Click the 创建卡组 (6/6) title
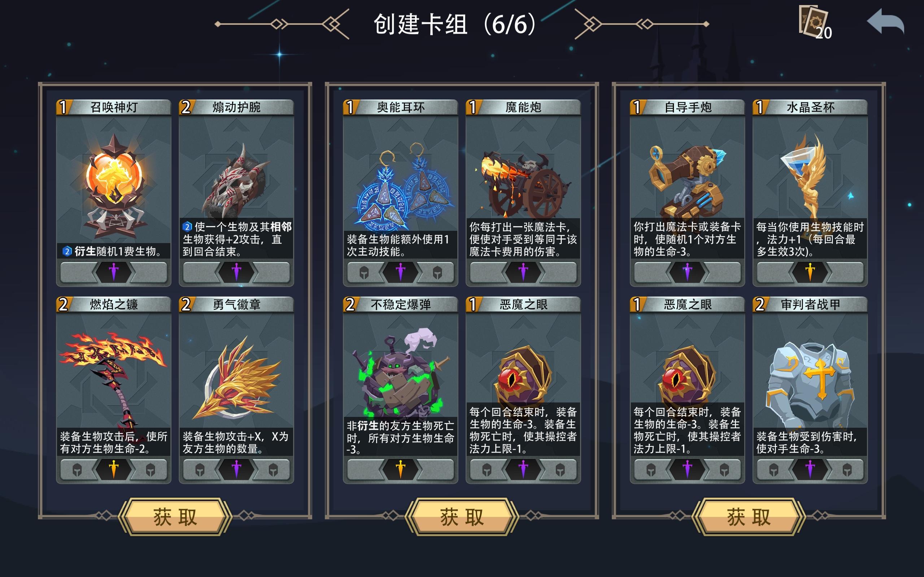The height and width of the screenshot is (577, 924). pyautogui.click(x=455, y=25)
